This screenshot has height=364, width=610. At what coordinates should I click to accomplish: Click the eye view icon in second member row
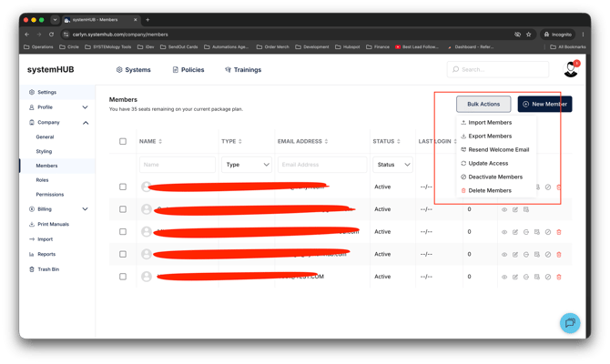(504, 209)
